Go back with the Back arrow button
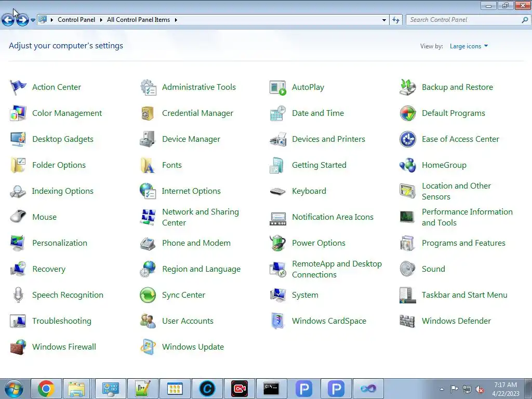This screenshot has width=532, height=399. [8, 20]
